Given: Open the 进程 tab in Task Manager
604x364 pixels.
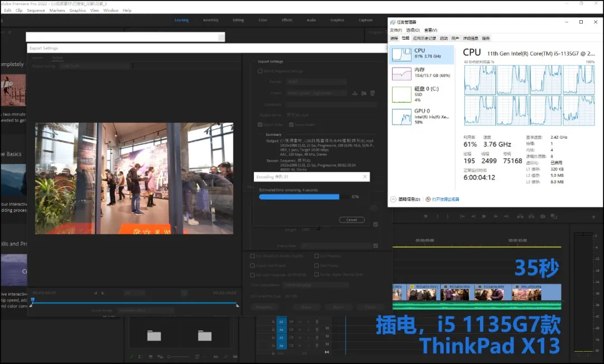Looking at the screenshot, I should (x=394, y=39).
